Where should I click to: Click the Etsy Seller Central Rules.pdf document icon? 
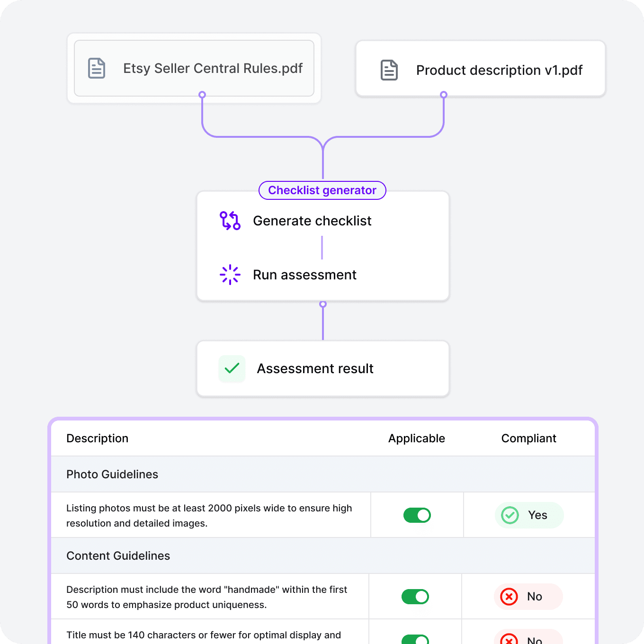click(96, 68)
